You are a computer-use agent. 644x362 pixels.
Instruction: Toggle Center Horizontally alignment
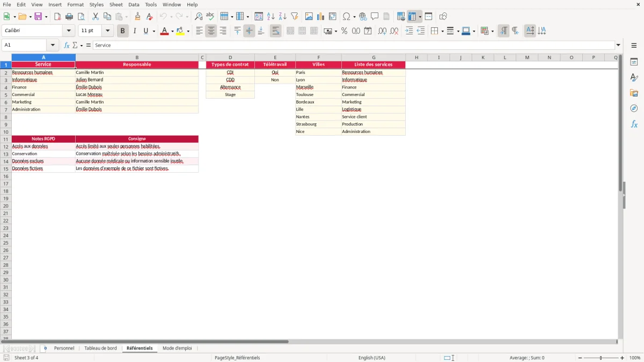(211, 31)
